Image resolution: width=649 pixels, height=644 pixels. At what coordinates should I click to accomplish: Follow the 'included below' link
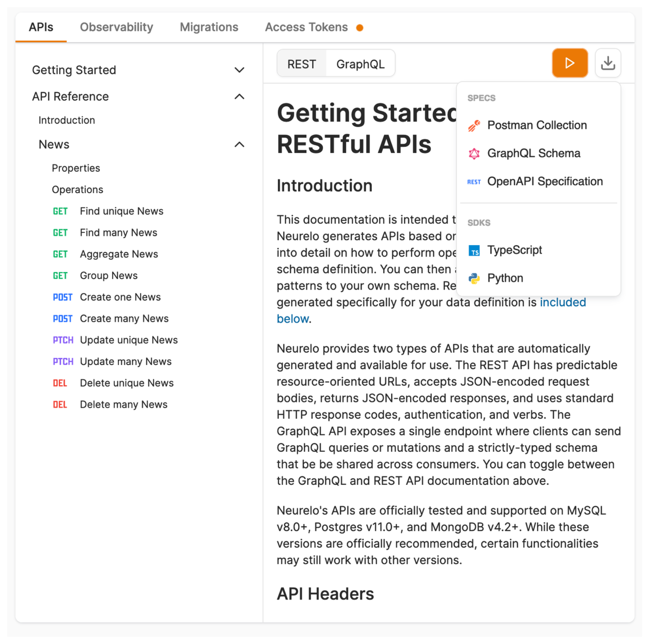pyautogui.click(x=562, y=302)
